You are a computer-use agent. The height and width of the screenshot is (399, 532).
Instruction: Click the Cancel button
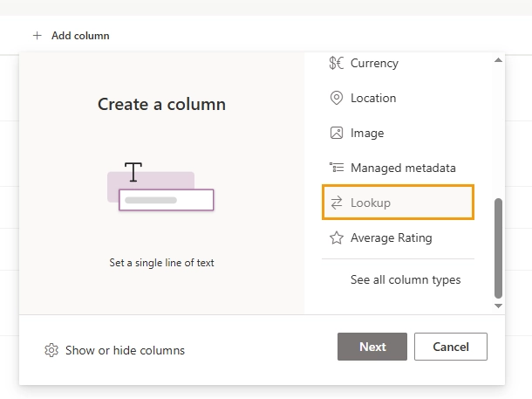[x=451, y=347]
